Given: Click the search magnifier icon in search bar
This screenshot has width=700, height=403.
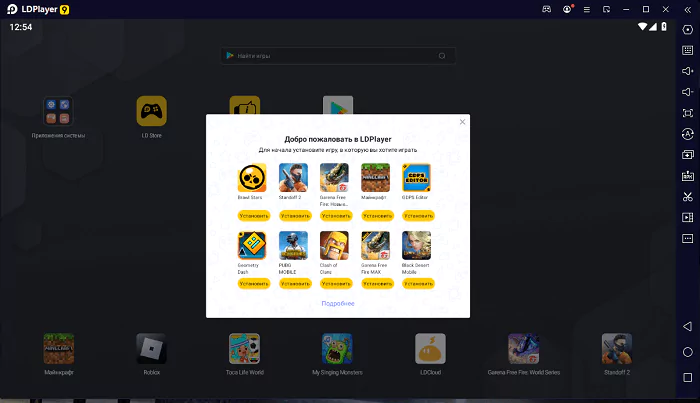Looking at the screenshot, I should point(442,56).
